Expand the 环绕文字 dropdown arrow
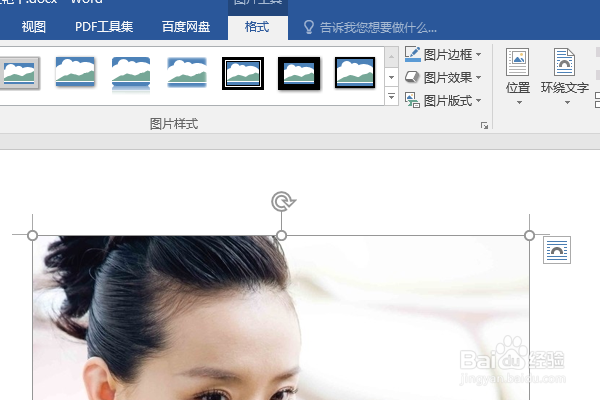Image resolution: width=600 pixels, height=400 pixels. [567, 103]
